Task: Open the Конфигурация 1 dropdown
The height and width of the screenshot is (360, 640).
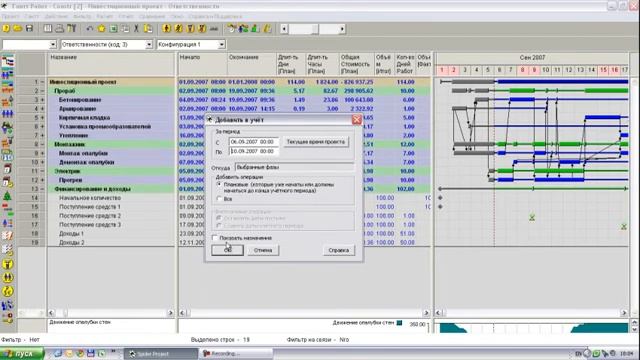Action: pos(222,44)
